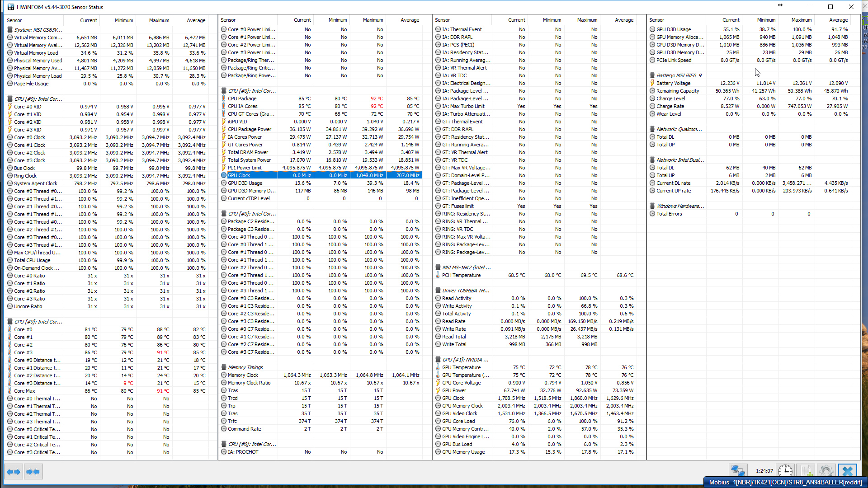Select the Remaining Capacity row
Image resolution: width=868 pixels, height=488 pixels.
click(750, 91)
